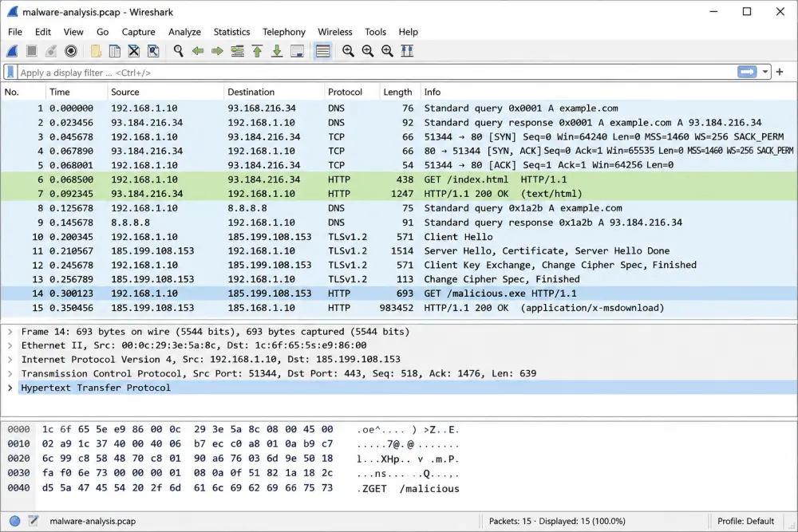Find a packet with the magnifier icon
Image resolution: width=798 pixels, height=532 pixels.
pos(178,51)
